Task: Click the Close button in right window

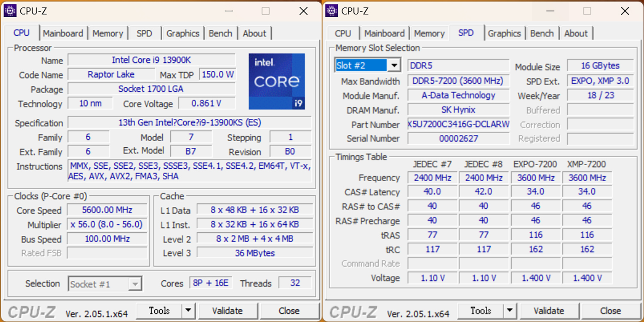Action: [611, 310]
